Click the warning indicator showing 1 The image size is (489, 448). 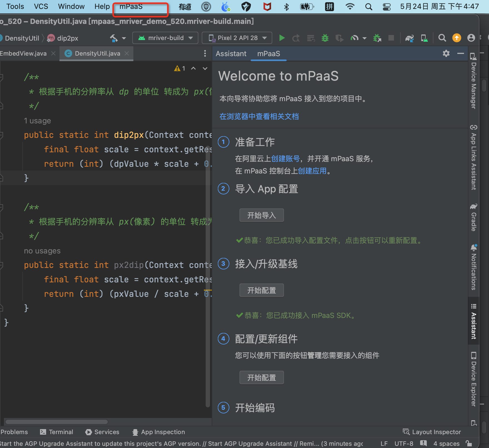180,68
